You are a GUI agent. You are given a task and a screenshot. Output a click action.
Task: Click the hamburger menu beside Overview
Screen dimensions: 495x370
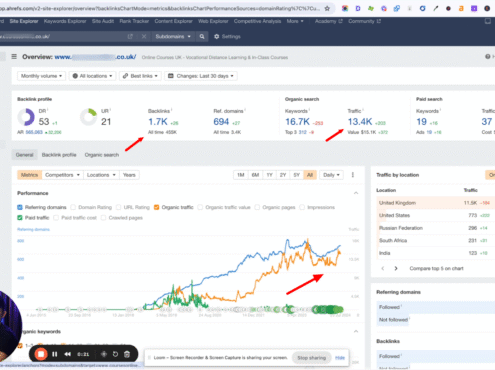(x=14, y=57)
